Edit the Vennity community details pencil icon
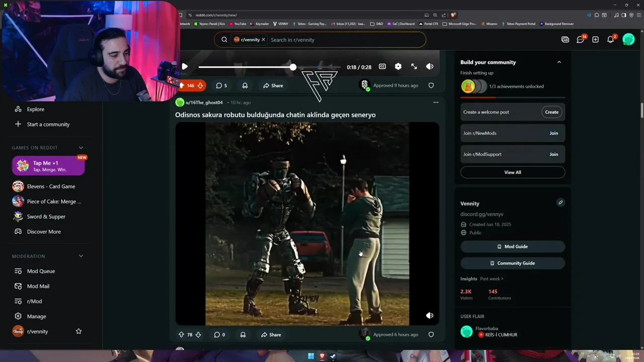 click(560, 203)
